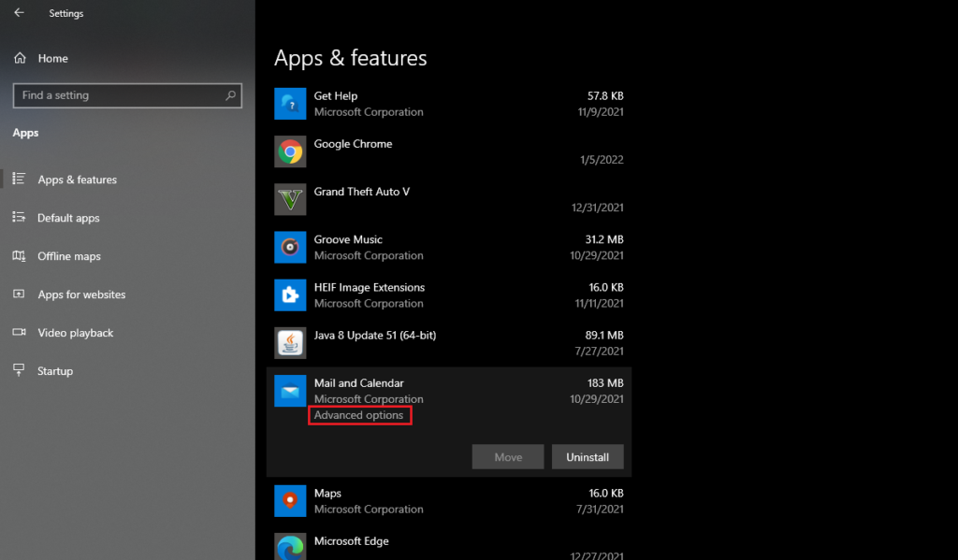This screenshot has width=958, height=560.
Task: Select the Microsoft Edge app icon
Action: coord(290,547)
